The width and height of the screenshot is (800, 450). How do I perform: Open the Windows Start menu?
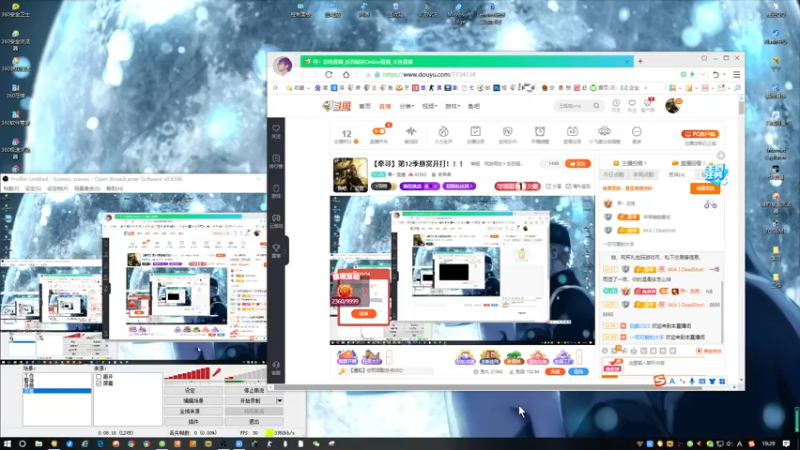(7, 444)
